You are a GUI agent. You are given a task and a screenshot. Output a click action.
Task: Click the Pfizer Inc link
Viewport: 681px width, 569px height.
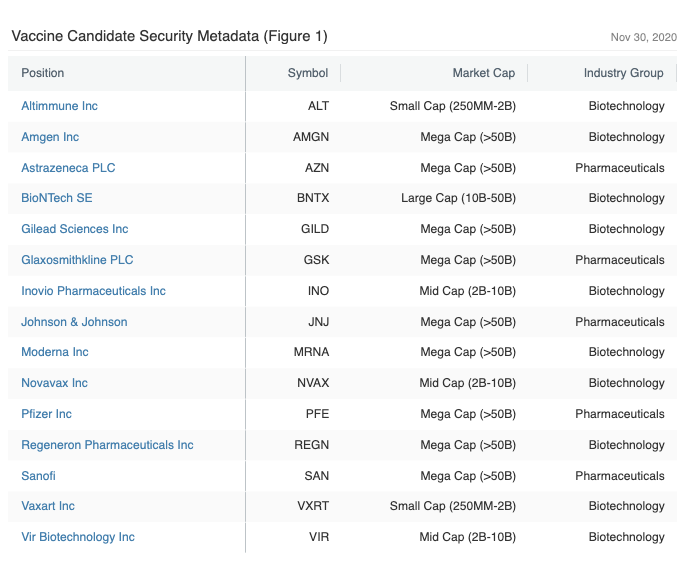pyautogui.click(x=46, y=414)
